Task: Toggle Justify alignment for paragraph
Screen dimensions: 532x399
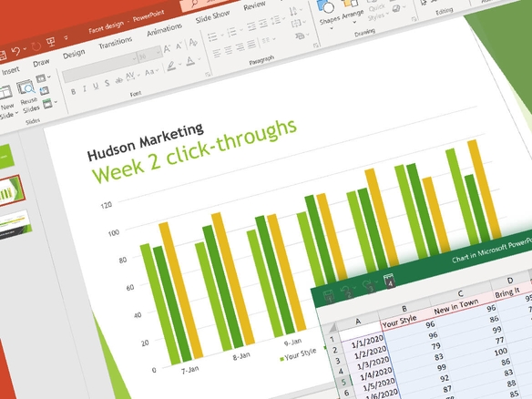Action: tap(251, 44)
